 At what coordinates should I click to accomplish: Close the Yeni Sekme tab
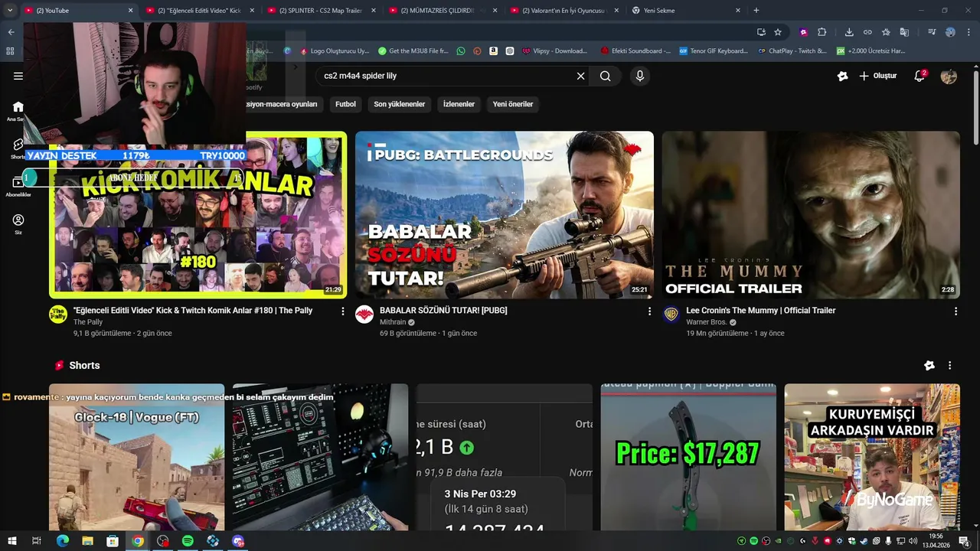point(738,11)
